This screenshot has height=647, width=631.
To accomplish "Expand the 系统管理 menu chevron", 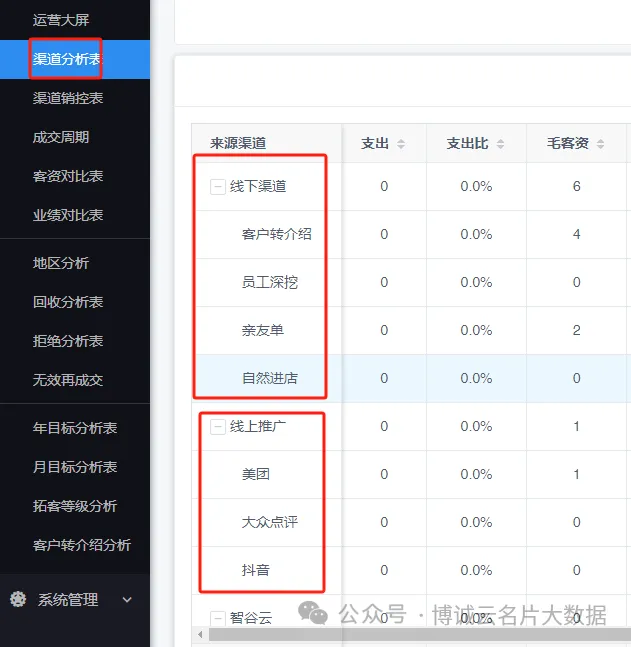I will coord(127,600).
